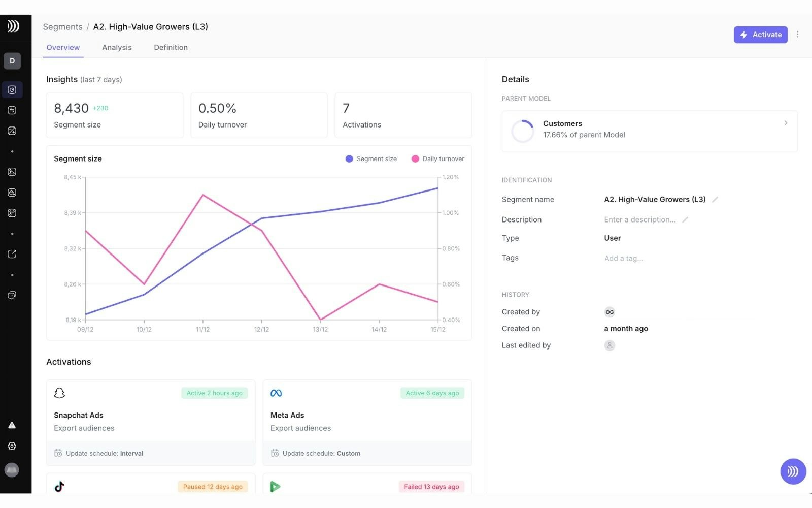The height and width of the screenshot is (508, 812).
Task: Switch to the Definition tab
Action: tap(171, 47)
